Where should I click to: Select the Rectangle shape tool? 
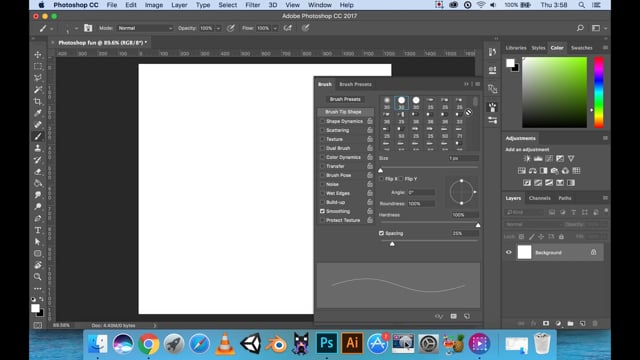[38, 253]
